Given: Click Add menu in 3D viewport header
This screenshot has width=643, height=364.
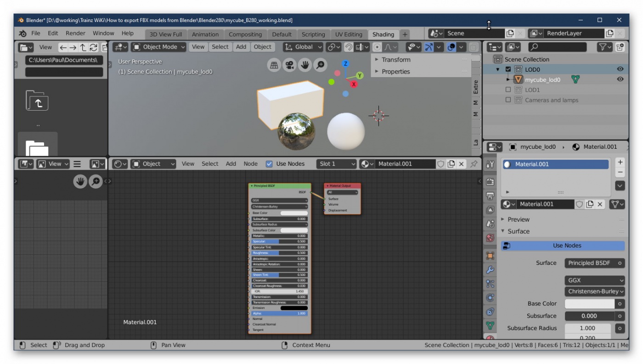Looking at the screenshot, I should click(241, 47).
